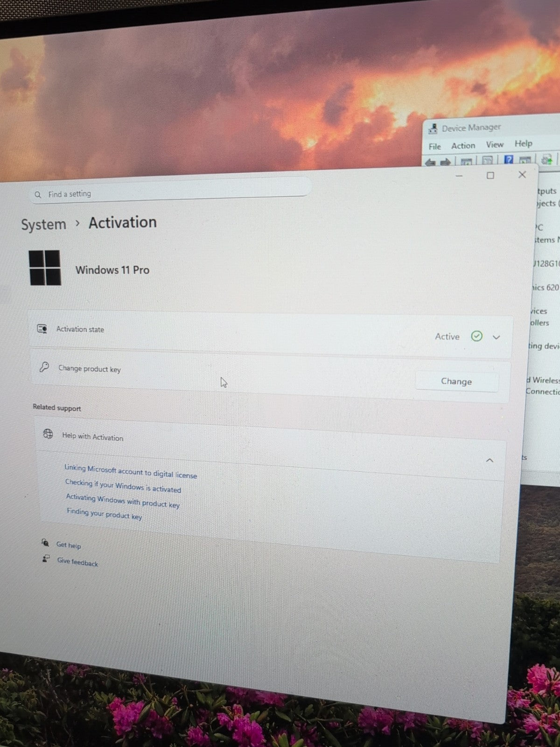
Task: Minimize the Settings window
Action: (459, 176)
